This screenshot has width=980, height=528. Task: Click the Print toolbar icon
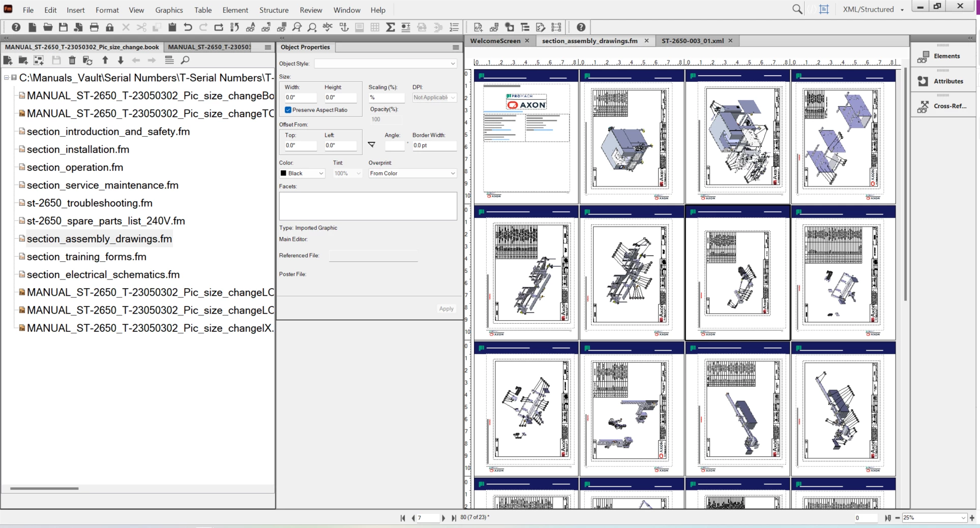pos(94,27)
